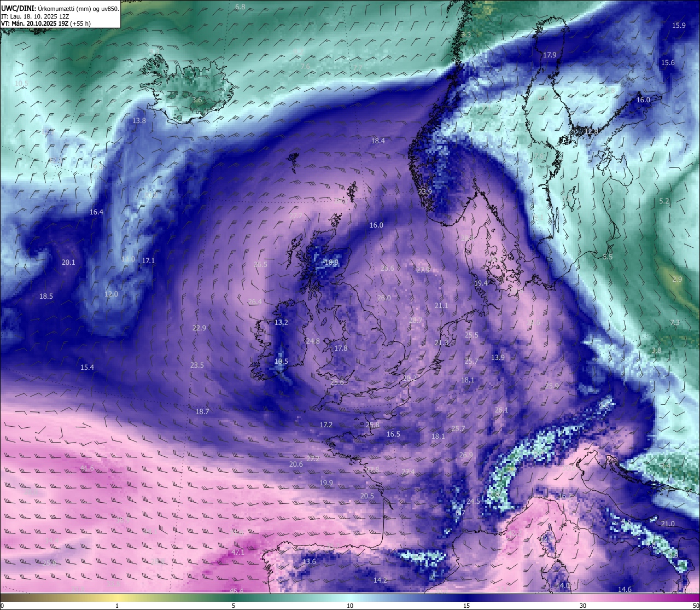Screen dimensions: 700x610
Task: Click the map value '7.3'
Action: click(675, 322)
